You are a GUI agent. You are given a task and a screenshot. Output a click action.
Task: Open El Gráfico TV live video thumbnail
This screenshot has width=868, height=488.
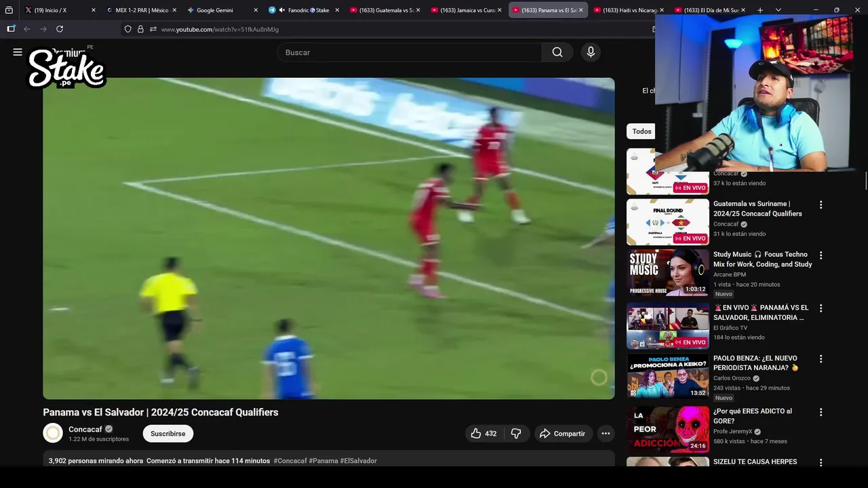pyautogui.click(x=668, y=325)
